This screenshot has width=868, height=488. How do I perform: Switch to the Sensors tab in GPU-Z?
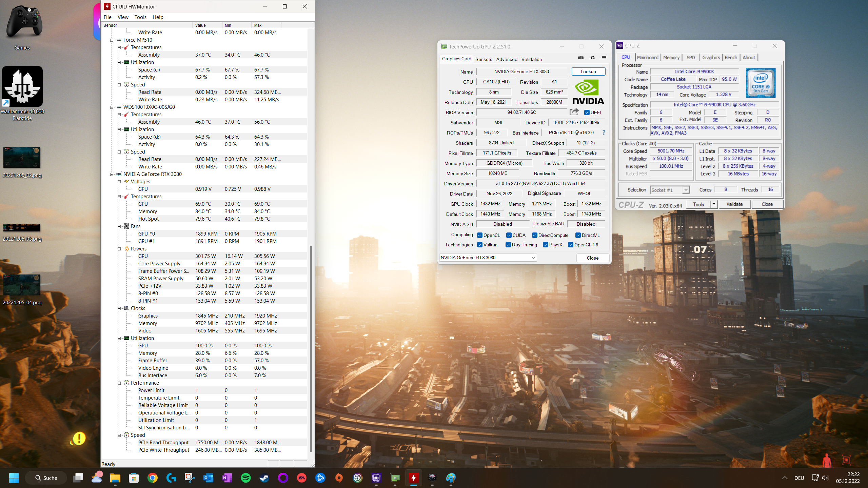484,59
